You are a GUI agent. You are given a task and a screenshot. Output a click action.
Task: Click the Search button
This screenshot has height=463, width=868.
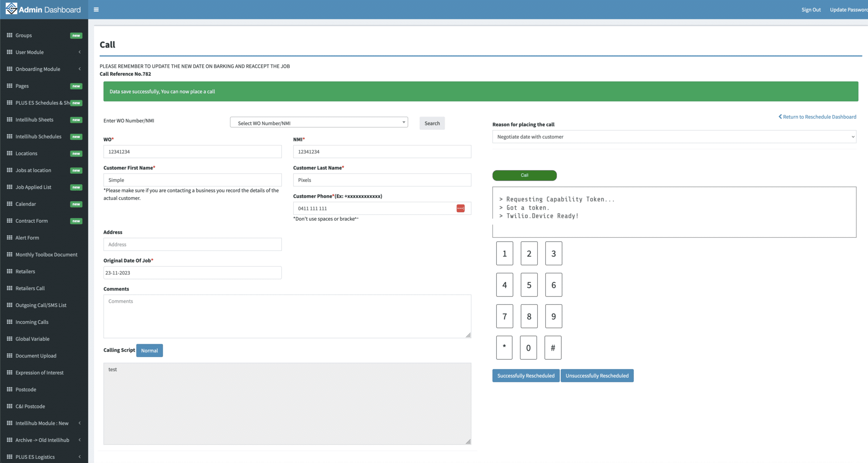point(432,123)
